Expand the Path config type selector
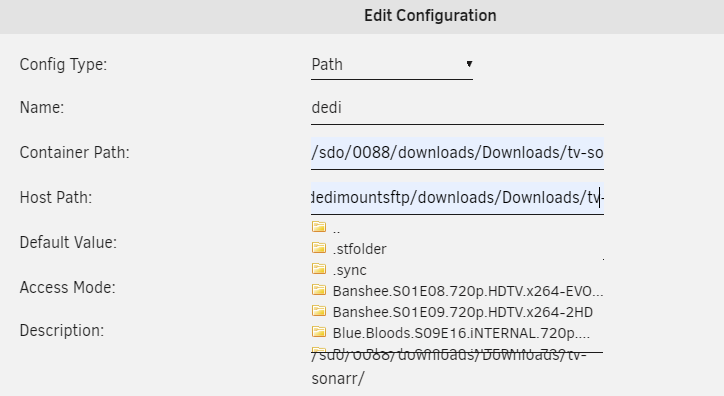The width and height of the screenshot is (724, 396). pyautogui.click(x=392, y=65)
